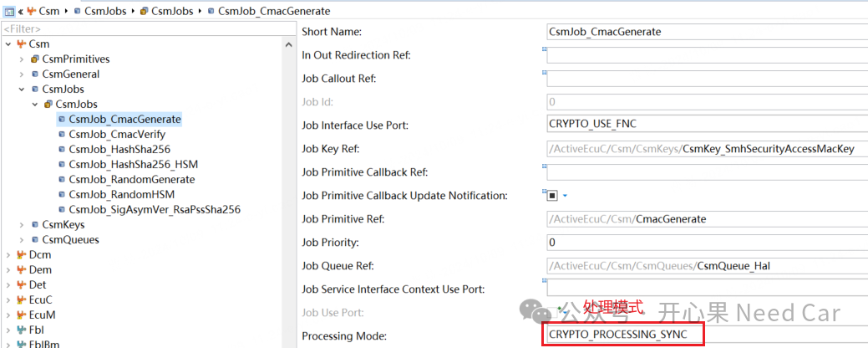Screen dimensions: 868x348
Task: Expand the CsmQueues tree node
Action: coord(22,240)
